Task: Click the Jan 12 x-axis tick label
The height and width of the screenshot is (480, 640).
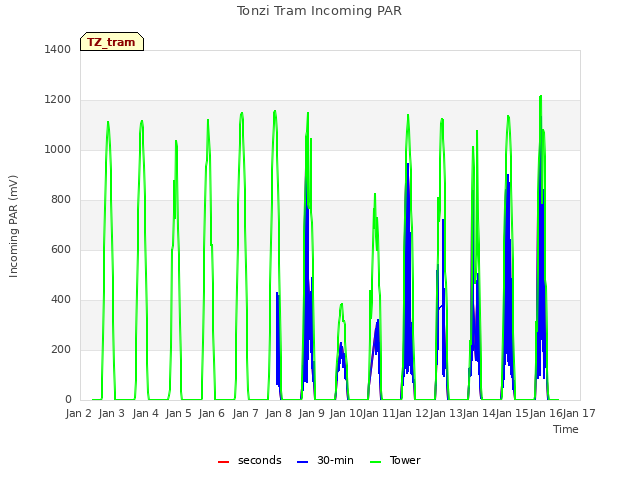Action: (x=412, y=413)
